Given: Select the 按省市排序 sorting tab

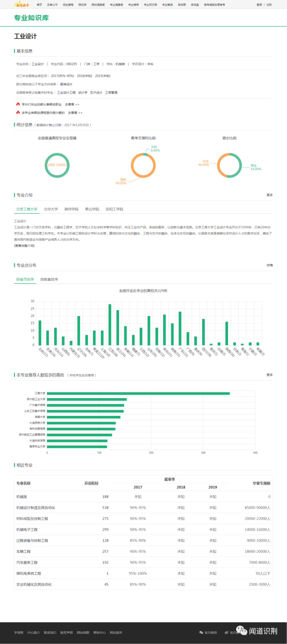Looking at the screenshot, I should [x=25, y=279].
